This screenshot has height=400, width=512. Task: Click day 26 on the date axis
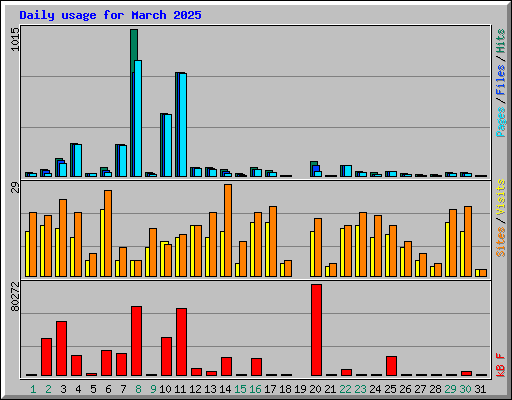[405, 389]
